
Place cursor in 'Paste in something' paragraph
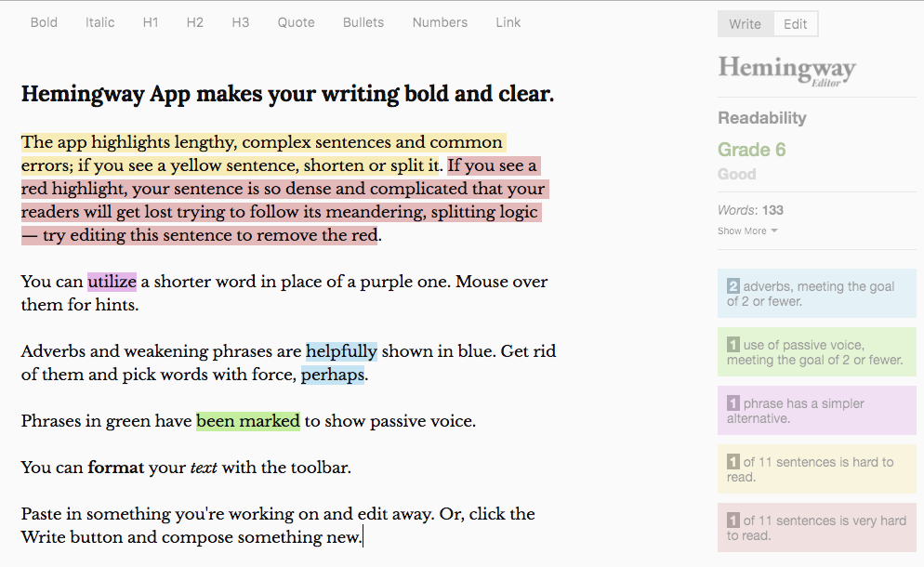coord(278,526)
